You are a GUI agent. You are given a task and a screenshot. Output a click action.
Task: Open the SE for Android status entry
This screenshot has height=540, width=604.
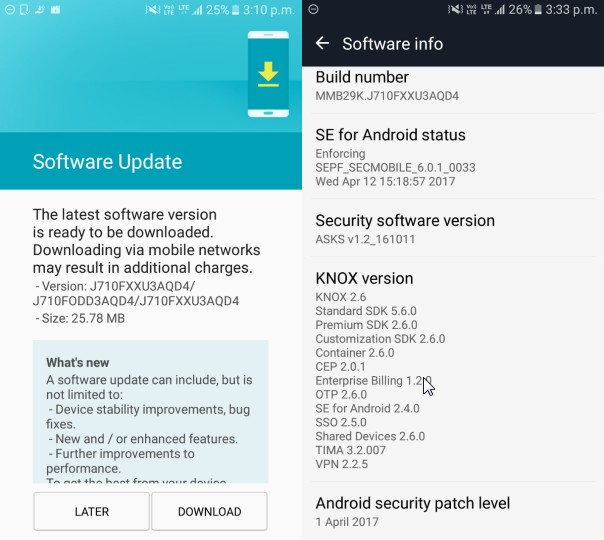point(453,157)
